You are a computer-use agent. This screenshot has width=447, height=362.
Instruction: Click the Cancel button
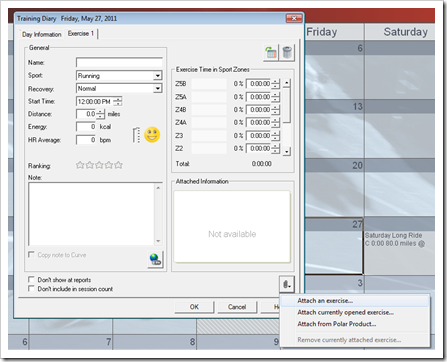[237, 307]
